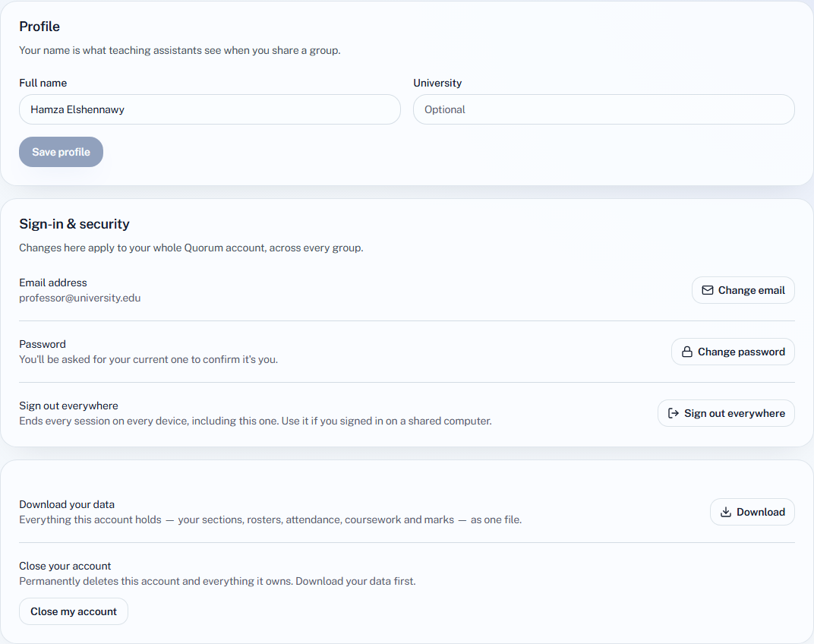Click the Download button label
Screen dimensions: 814x644
point(761,512)
